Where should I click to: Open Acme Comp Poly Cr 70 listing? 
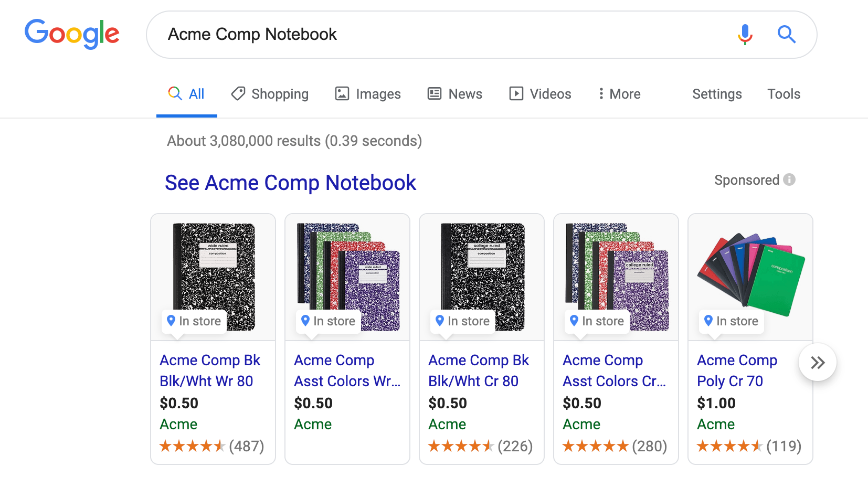click(736, 370)
